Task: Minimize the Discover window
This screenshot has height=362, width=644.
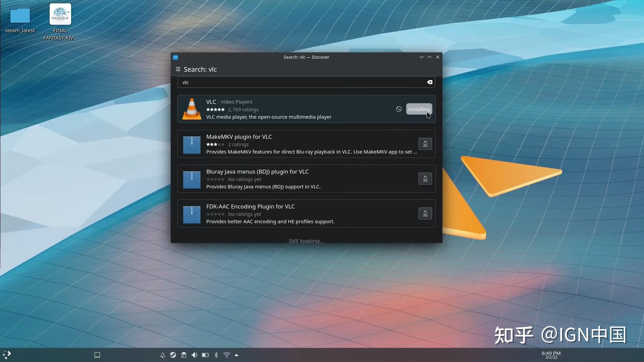Action: click(422, 57)
